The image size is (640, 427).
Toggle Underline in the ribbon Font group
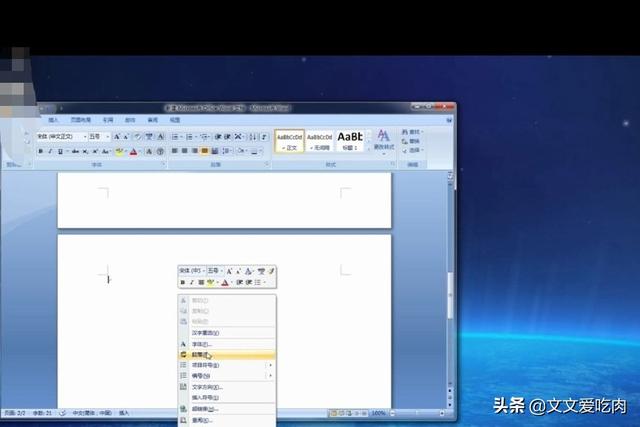[x=60, y=151]
